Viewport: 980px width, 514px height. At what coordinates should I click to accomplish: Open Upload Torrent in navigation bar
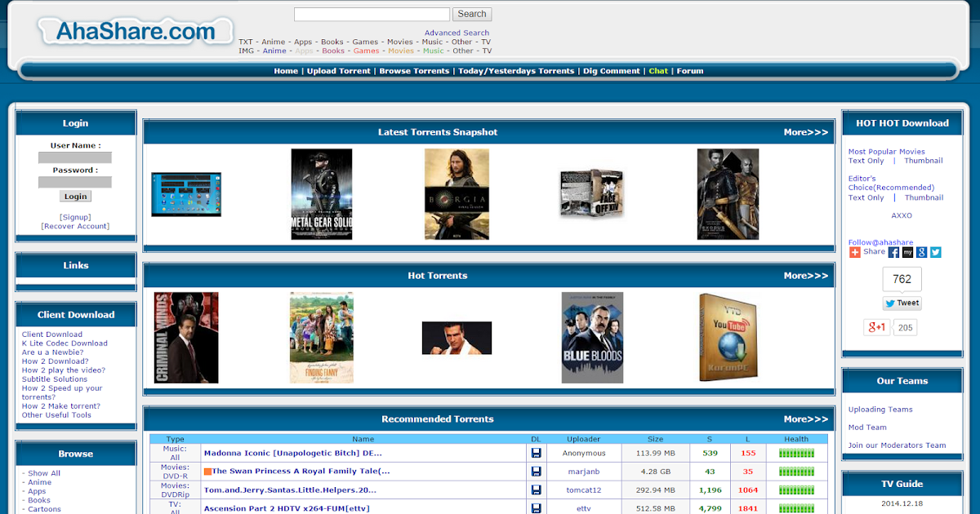[339, 71]
